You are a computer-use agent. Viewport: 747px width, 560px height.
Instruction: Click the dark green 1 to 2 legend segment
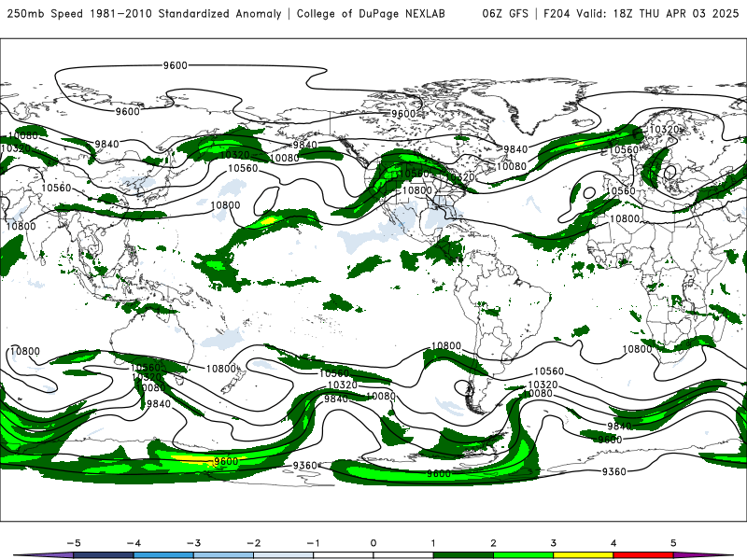pyautogui.click(x=463, y=555)
